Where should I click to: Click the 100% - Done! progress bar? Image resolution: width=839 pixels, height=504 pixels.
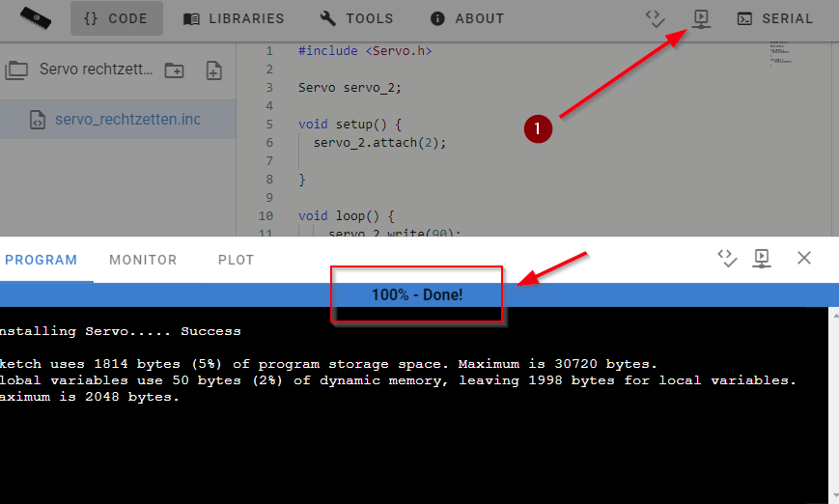[417, 294]
